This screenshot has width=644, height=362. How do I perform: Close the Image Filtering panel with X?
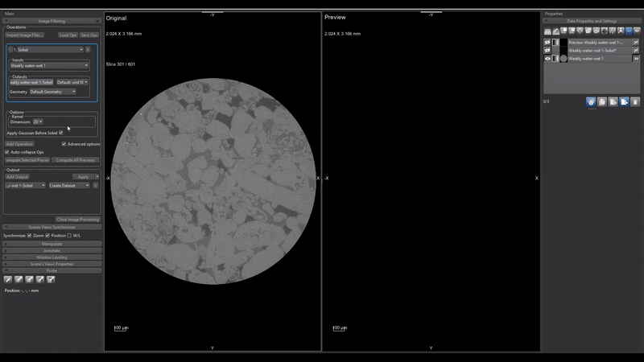pyautogui.click(x=97, y=21)
